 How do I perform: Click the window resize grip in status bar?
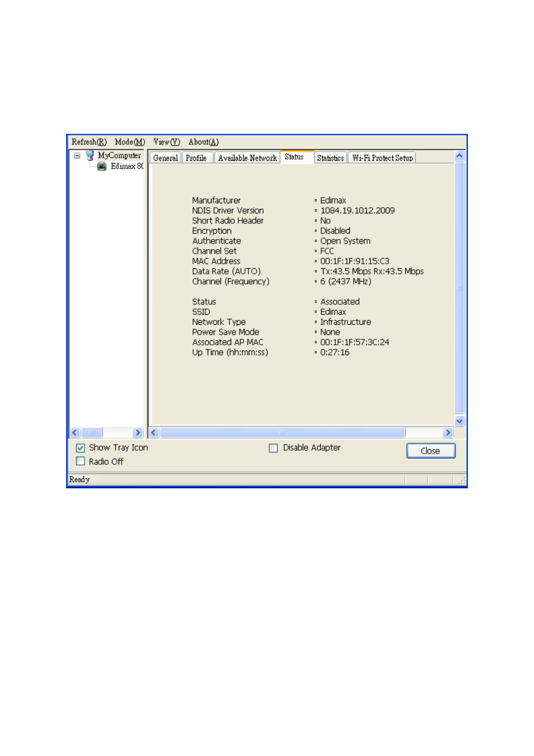coord(462,481)
